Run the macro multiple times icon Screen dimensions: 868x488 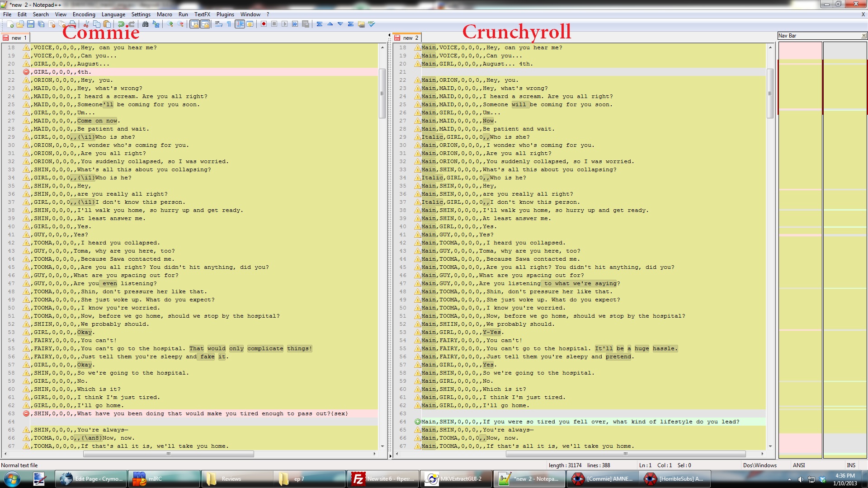pyautogui.click(x=295, y=24)
